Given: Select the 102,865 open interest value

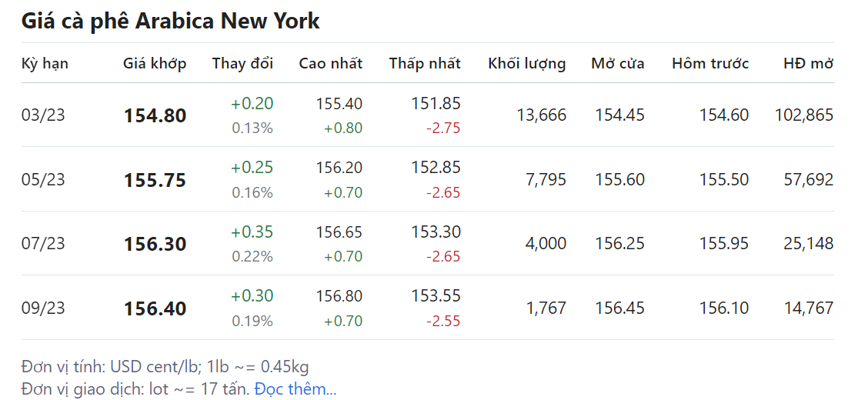Looking at the screenshot, I should pos(804,115).
